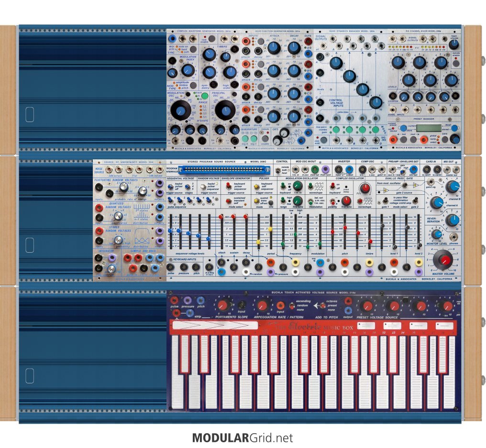This screenshot has width=486, height=448.
Task: Click the purple 'from card' jack
Action: [x=325, y=169]
